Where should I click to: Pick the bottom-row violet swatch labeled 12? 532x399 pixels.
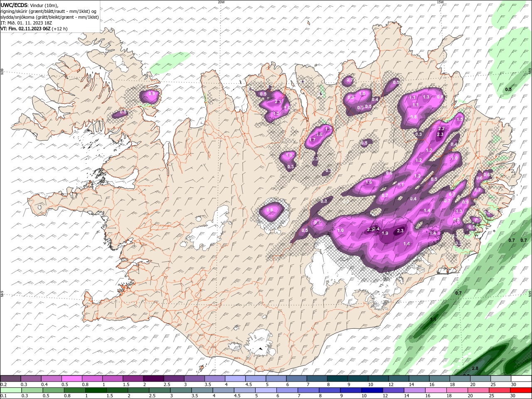tap(393, 390)
